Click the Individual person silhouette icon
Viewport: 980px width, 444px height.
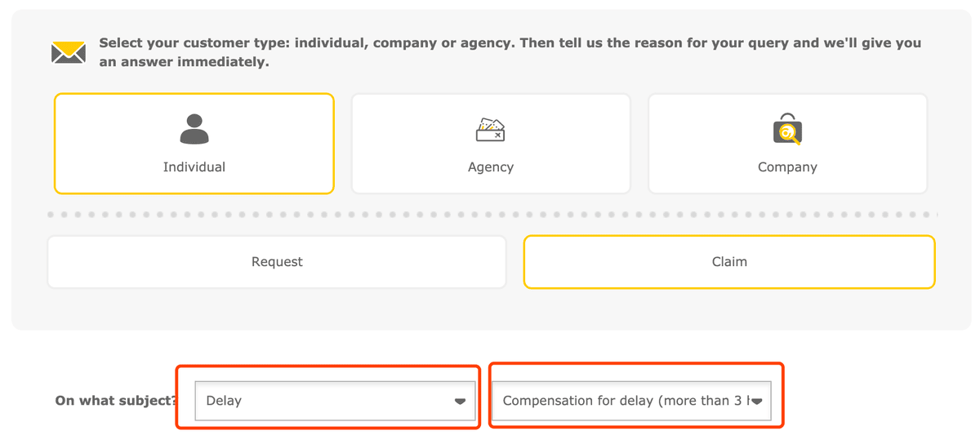pyautogui.click(x=194, y=129)
